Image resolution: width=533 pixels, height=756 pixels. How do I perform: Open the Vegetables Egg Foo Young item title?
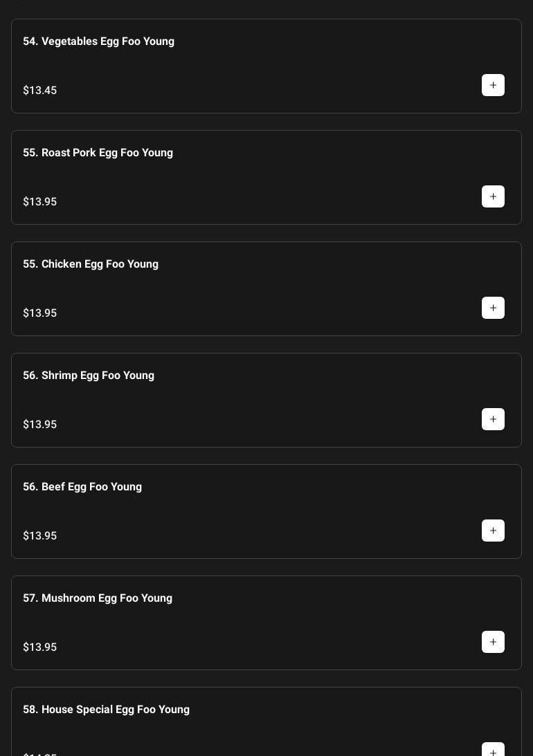98,42
